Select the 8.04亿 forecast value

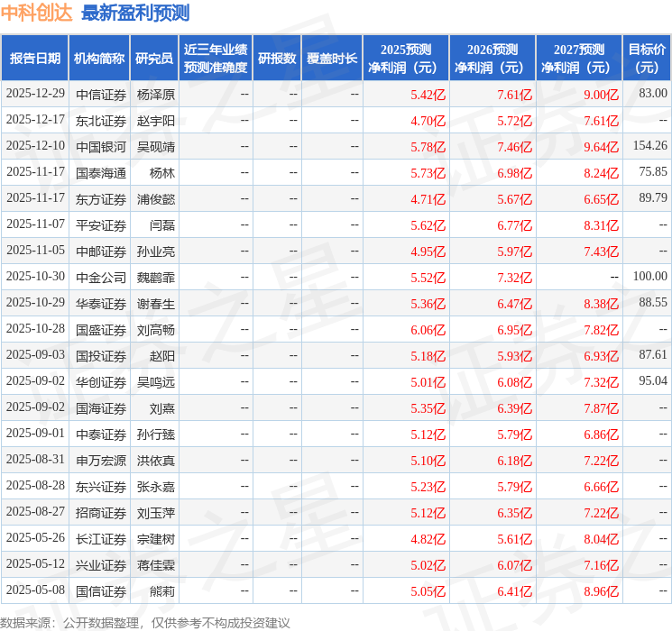point(602,539)
